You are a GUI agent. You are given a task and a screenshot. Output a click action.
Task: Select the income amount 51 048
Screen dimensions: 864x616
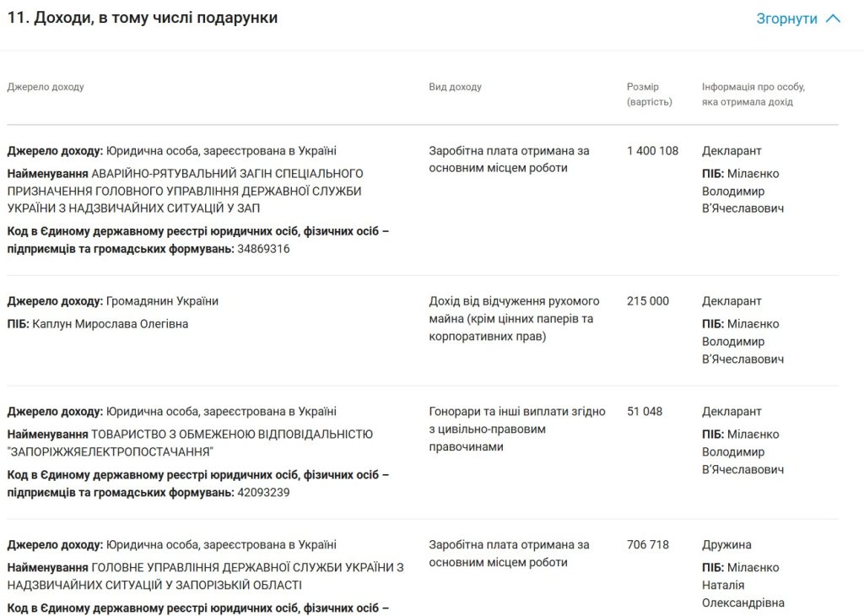[645, 412]
